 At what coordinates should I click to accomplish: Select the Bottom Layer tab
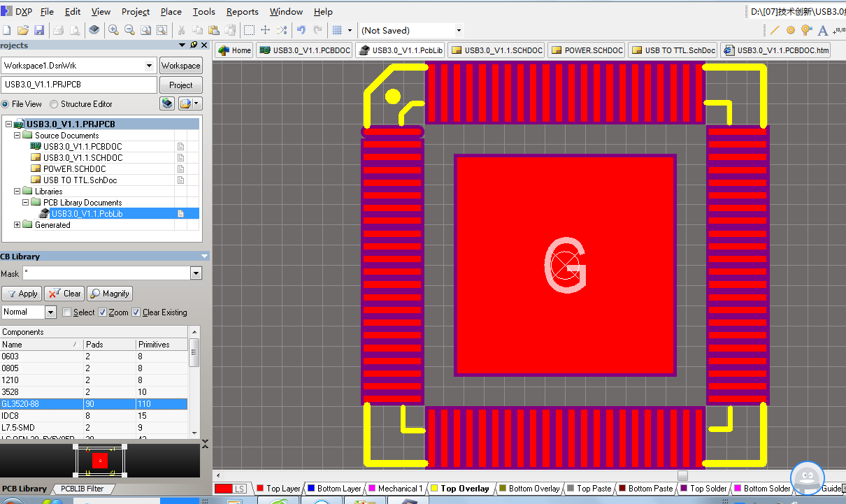point(334,489)
